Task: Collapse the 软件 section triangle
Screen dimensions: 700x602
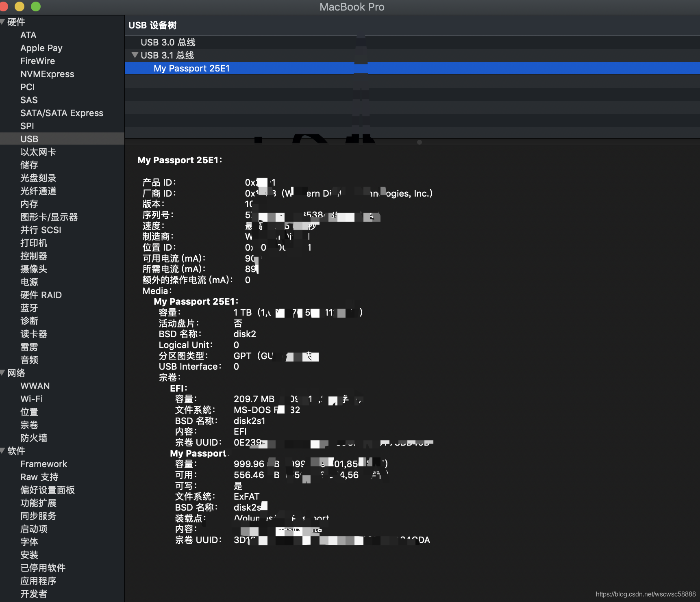Action: tap(2, 451)
